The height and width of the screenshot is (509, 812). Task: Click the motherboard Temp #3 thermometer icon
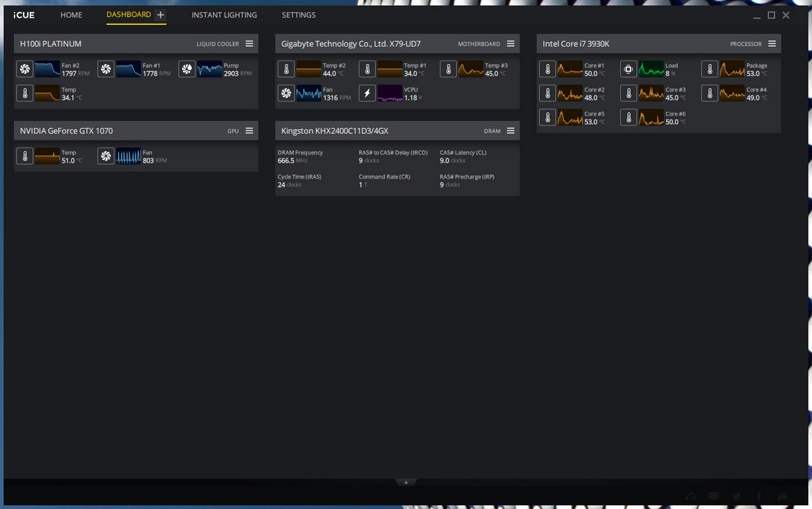point(449,69)
